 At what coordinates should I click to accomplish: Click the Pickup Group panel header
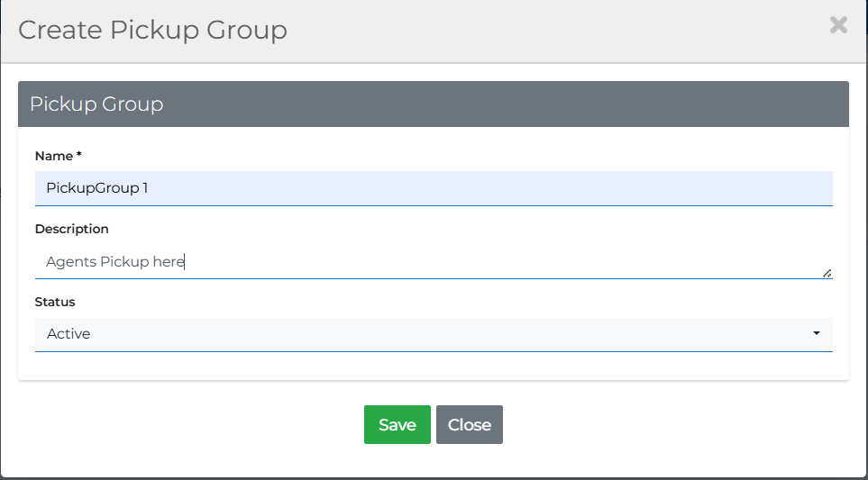click(433, 104)
